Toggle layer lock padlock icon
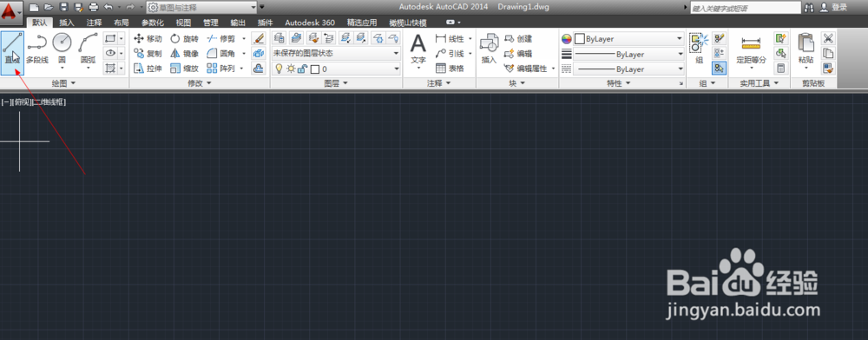 pyautogui.click(x=302, y=69)
